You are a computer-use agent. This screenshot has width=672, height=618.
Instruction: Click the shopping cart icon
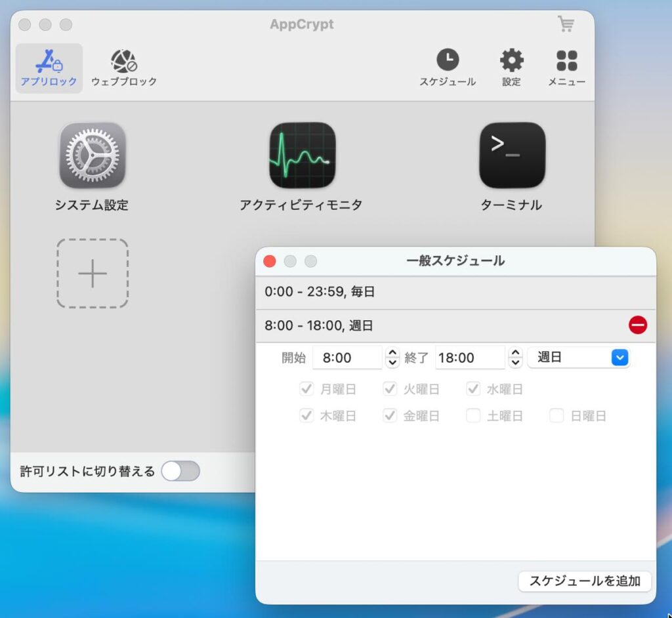(x=566, y=24)
